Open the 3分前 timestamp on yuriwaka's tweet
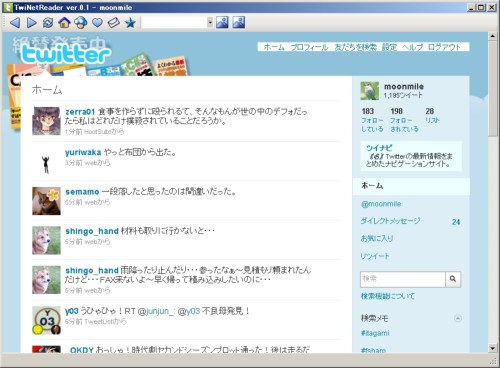This screenshot has height=368, width=500. pyautogui.click(x=74, y=163)
